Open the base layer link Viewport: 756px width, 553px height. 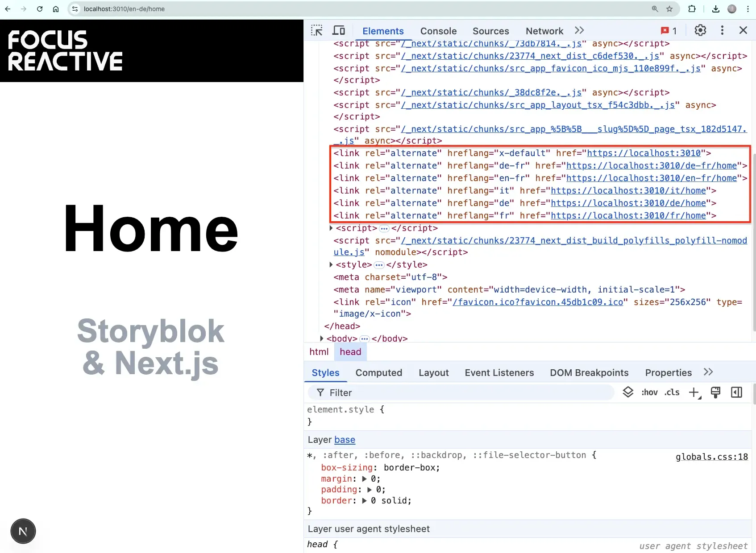pyautogui.click(x=345, y=440)
